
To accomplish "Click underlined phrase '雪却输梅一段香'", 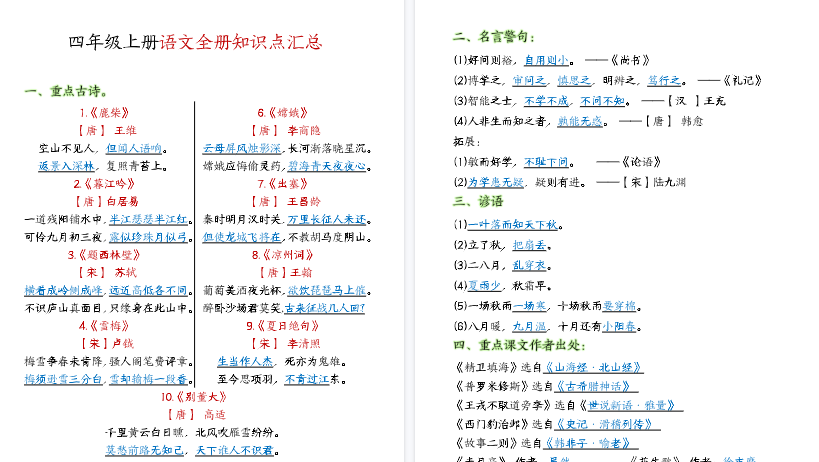I will (x=148, y=379).
